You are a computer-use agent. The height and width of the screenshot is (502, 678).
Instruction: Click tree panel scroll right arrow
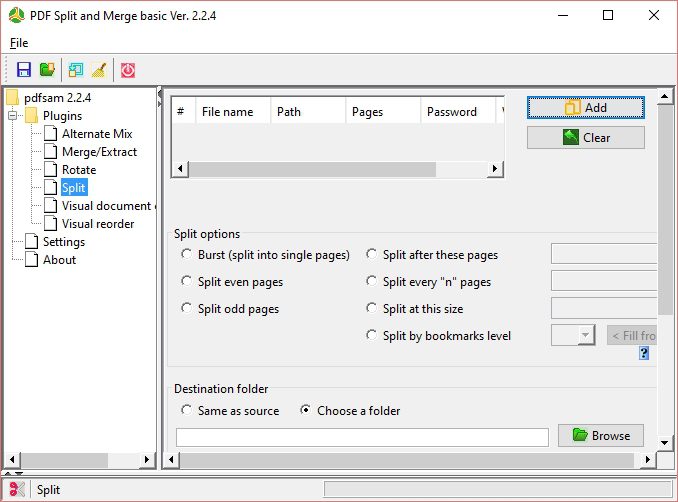click(x=147, y=459)
